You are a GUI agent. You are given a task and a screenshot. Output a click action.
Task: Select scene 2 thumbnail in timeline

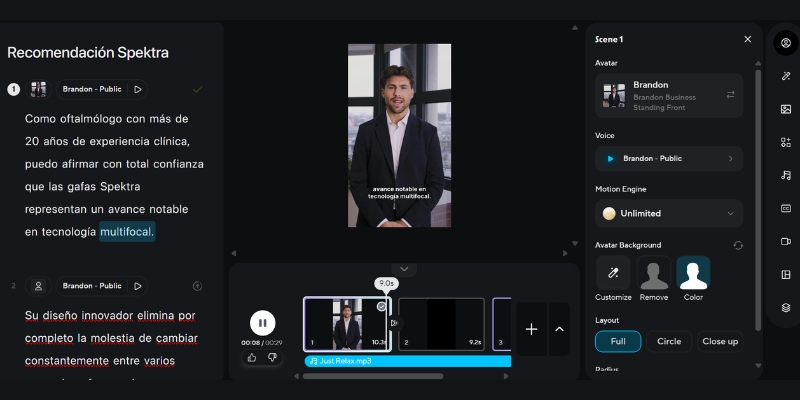coord(441,324)
